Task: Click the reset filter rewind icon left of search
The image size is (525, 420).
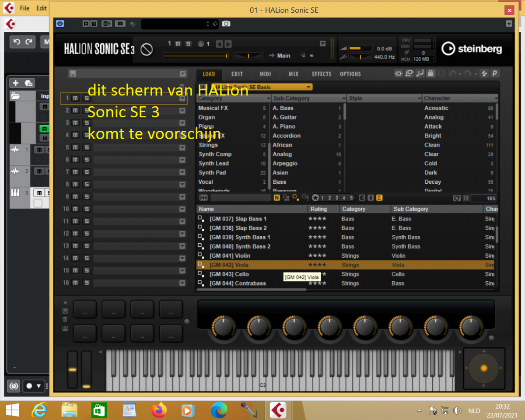Action: pyautogui.click(x=203, y=198)
